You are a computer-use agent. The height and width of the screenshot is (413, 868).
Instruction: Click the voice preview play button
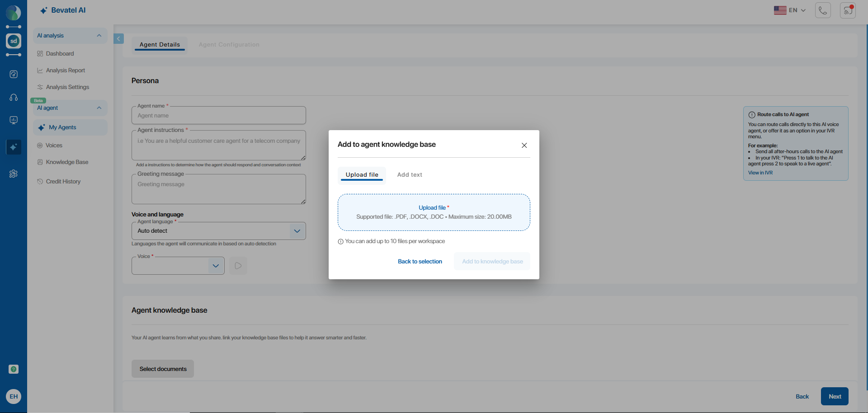[x=238, y=266]
